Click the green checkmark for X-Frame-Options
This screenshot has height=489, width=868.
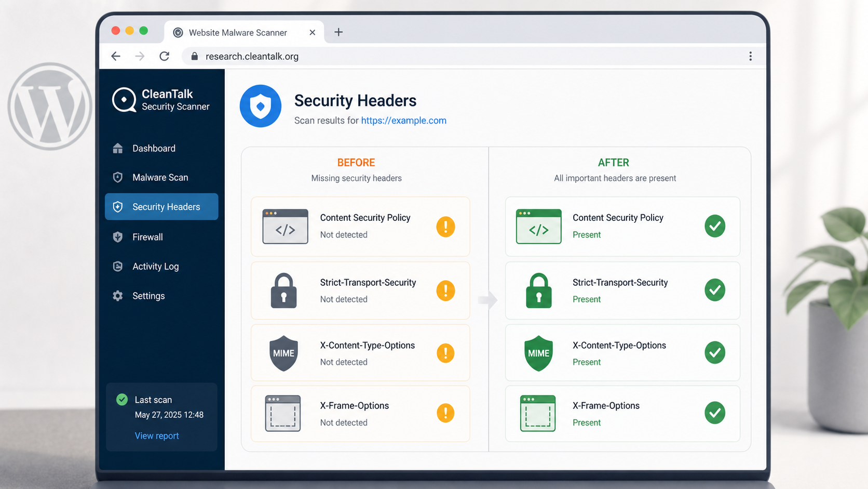(715, 413)
